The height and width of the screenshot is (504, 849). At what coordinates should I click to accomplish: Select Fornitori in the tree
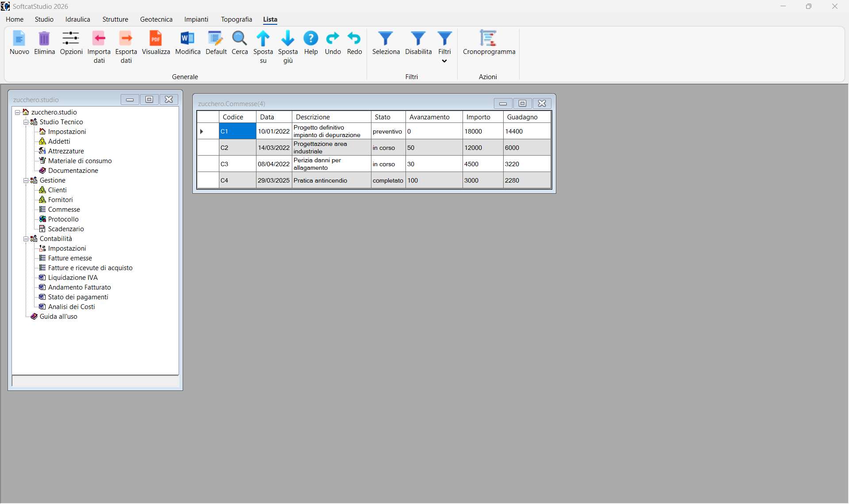[60, 200]
